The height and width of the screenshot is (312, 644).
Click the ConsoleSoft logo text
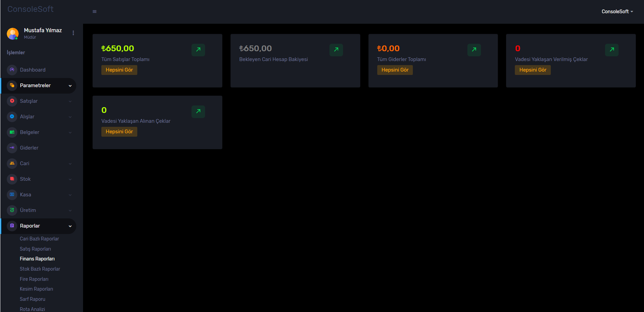pyautogui.click(x=31, y=9)
